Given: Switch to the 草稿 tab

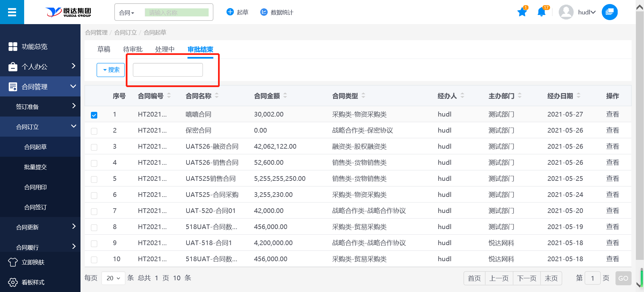Looking at the screenshot, I should point(104,50).
